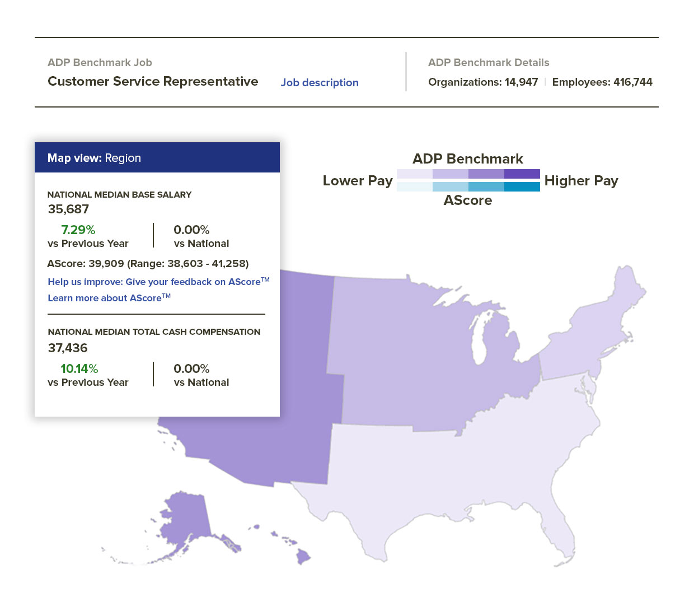Click the darkest purple ADP Benchmark legend swatch

523,174
